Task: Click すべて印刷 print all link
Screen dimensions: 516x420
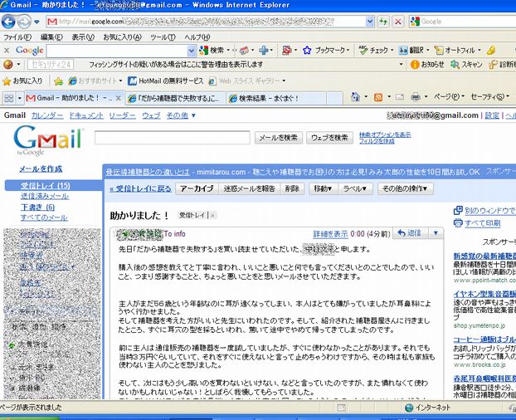Action: 483,223
